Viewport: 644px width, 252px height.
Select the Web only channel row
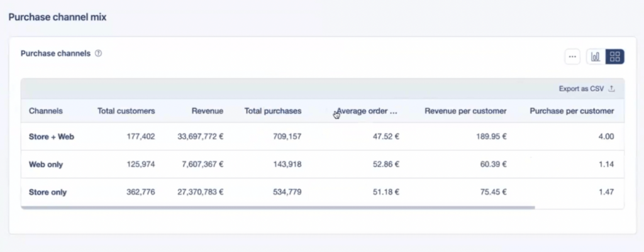click(46, 165)
